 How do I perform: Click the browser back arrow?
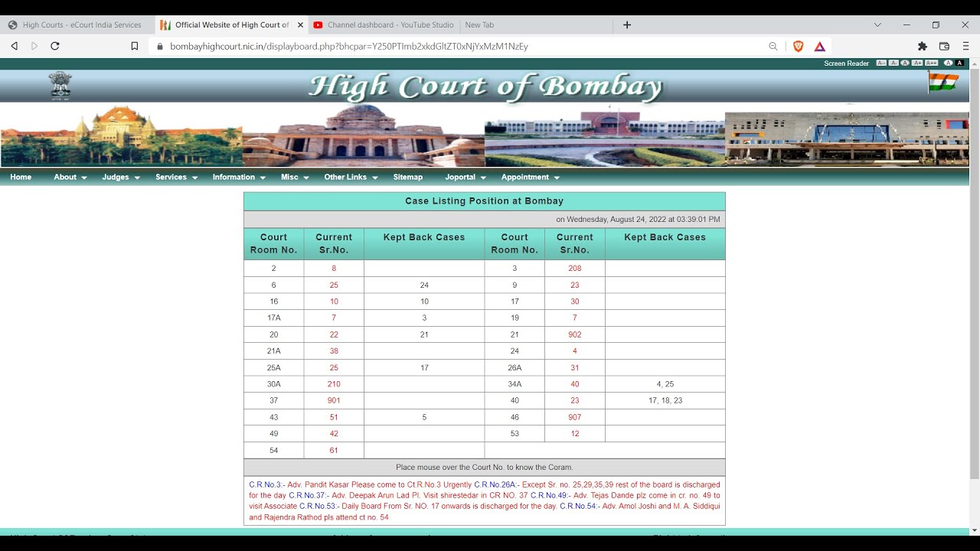[14, 46]
